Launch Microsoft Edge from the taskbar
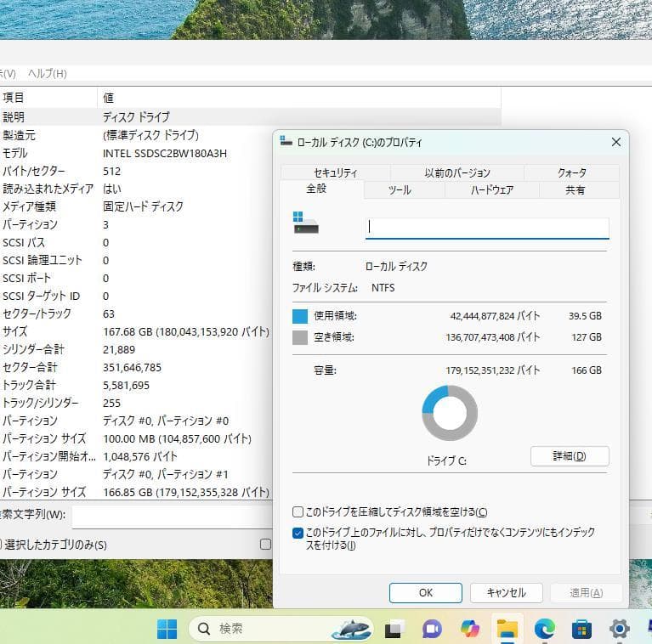Screen dimensions: 652x644 point(545,629)
